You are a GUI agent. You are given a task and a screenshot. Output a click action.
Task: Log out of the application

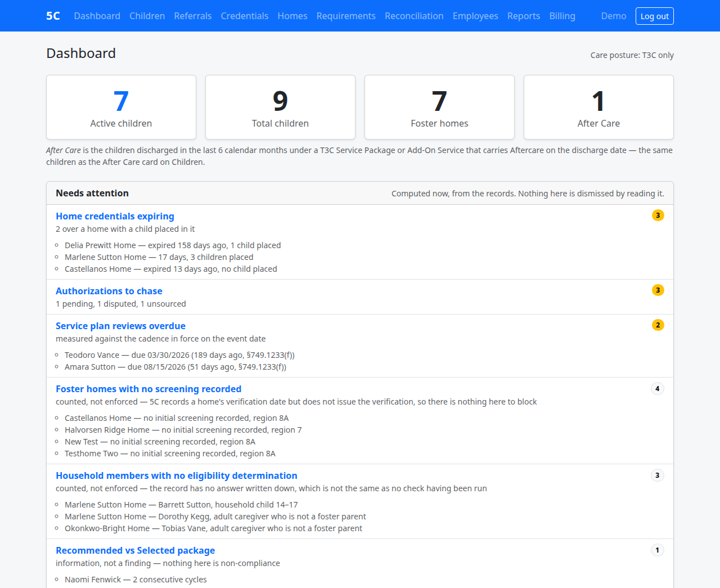tap(655, 16)
